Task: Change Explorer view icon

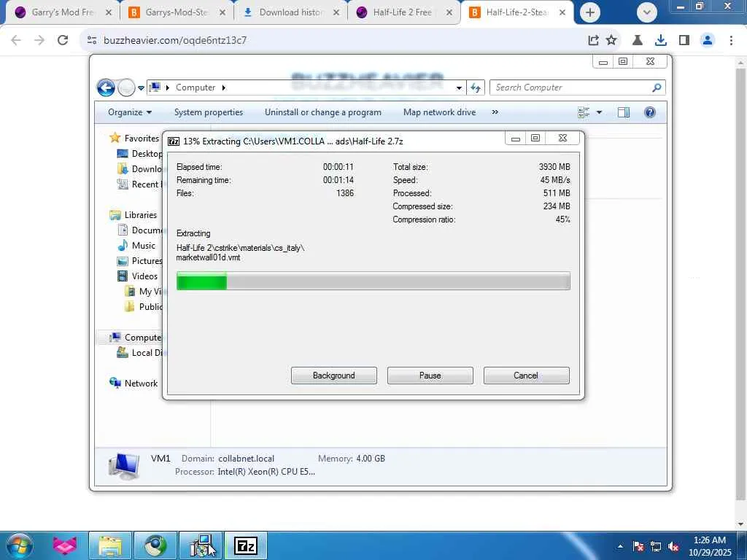Action: coord(584,112)
